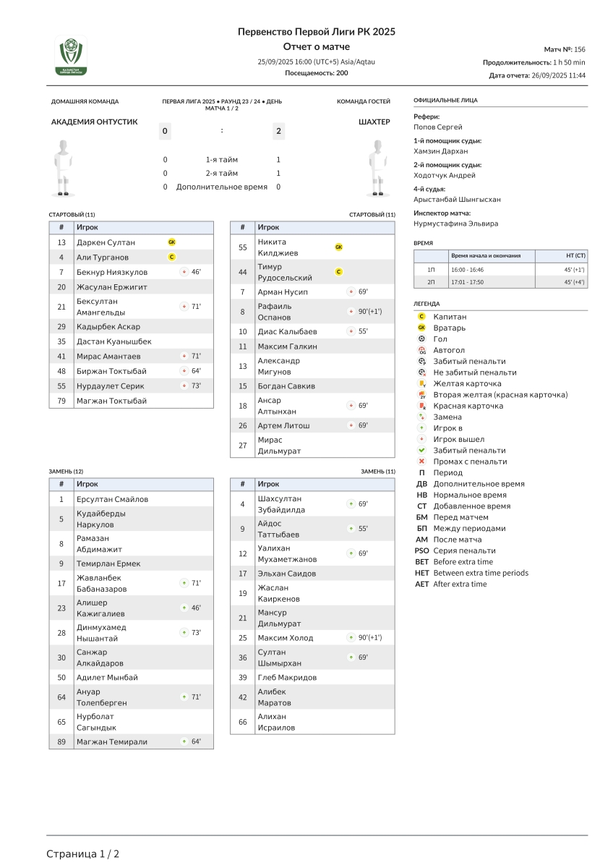Screen dimensions: 613x868
Task: Click the captain badge beside Тимур Рудосельский
Action: click(x=338, y=272)
